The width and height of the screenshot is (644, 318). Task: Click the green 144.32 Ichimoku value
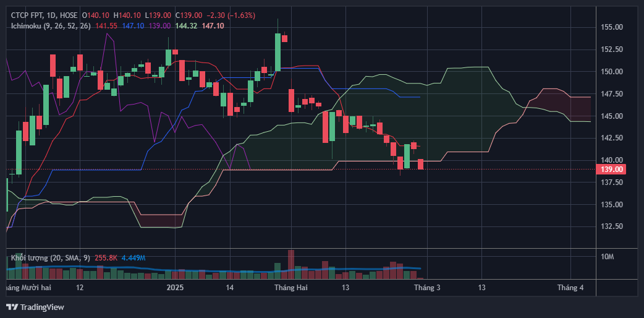[x=186, y=25]
